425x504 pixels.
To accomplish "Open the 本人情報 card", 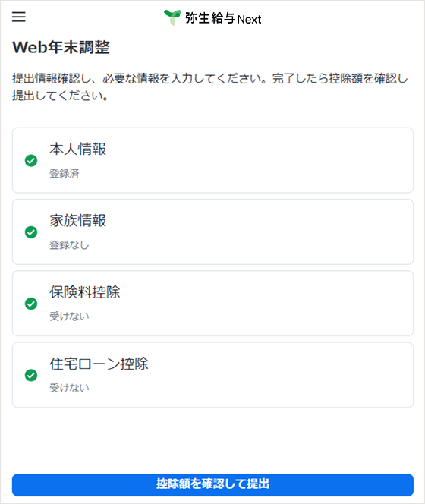I will click(212, 160).
